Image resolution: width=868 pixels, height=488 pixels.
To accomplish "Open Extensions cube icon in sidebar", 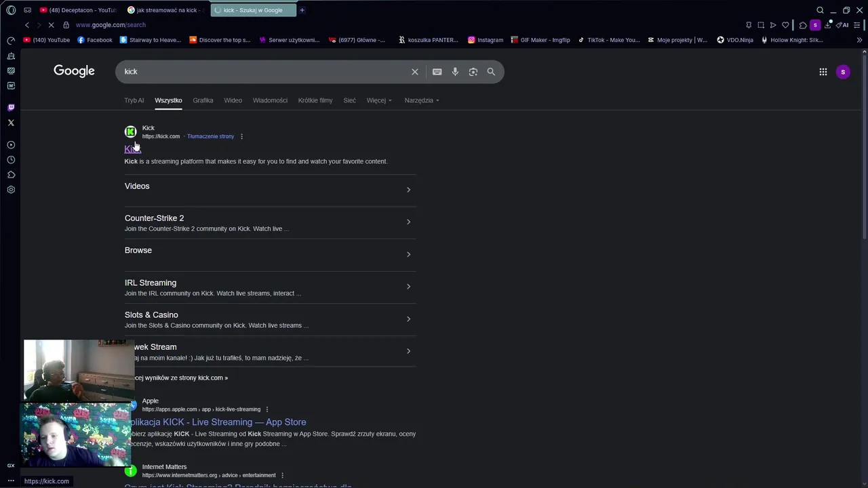I will point(11,175).
